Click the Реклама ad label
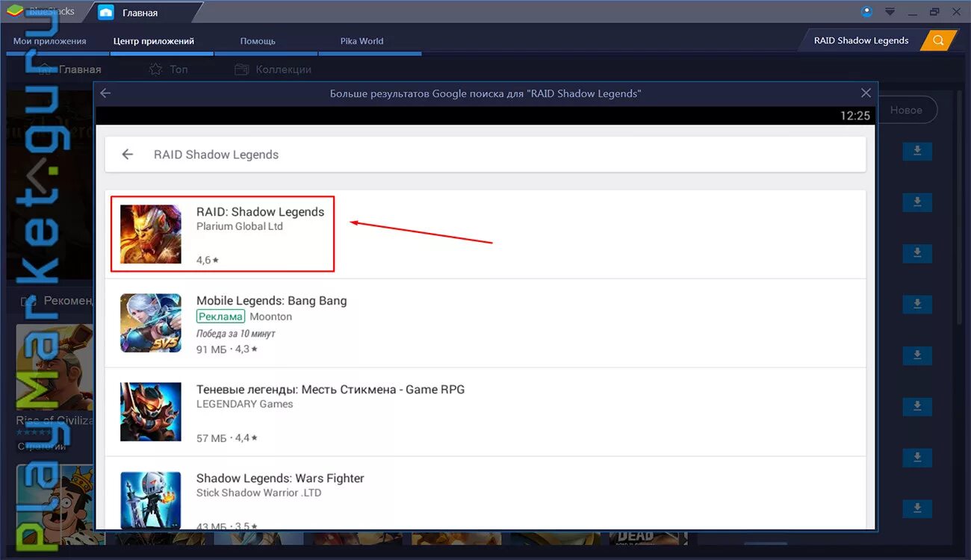 coord(221,317)
